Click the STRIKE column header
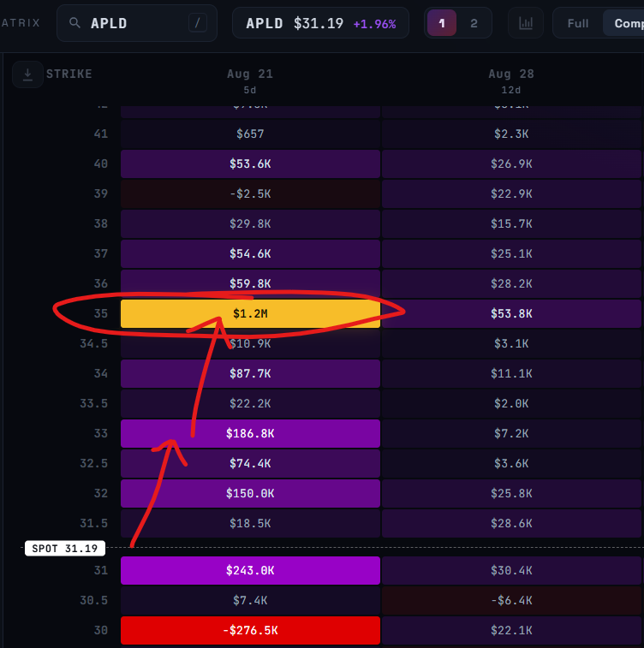This screenshot has width=644, height=648. tap(69, 74)
